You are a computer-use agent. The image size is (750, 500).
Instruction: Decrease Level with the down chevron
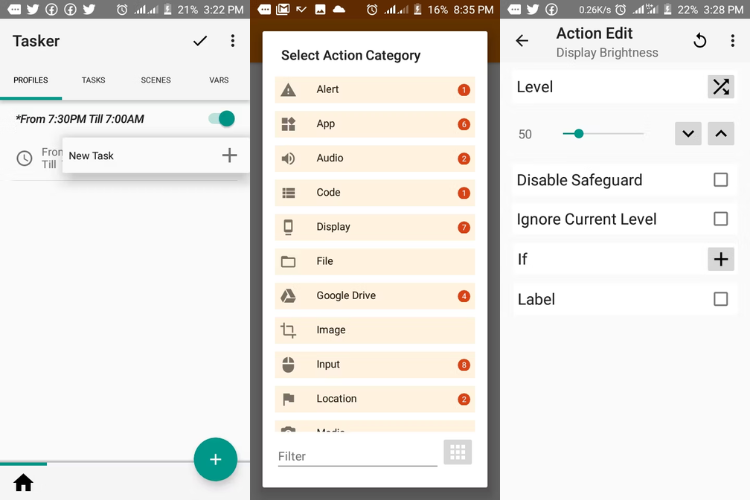pos(688,133)
